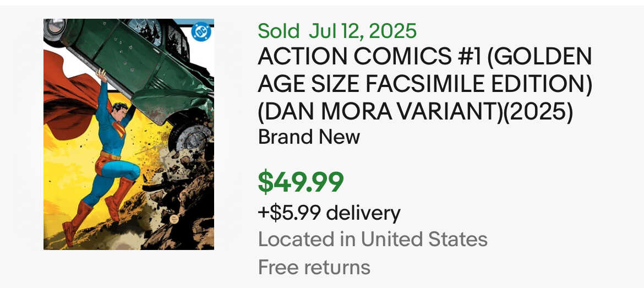Click the 'Free returns' label

click(314, 267)
